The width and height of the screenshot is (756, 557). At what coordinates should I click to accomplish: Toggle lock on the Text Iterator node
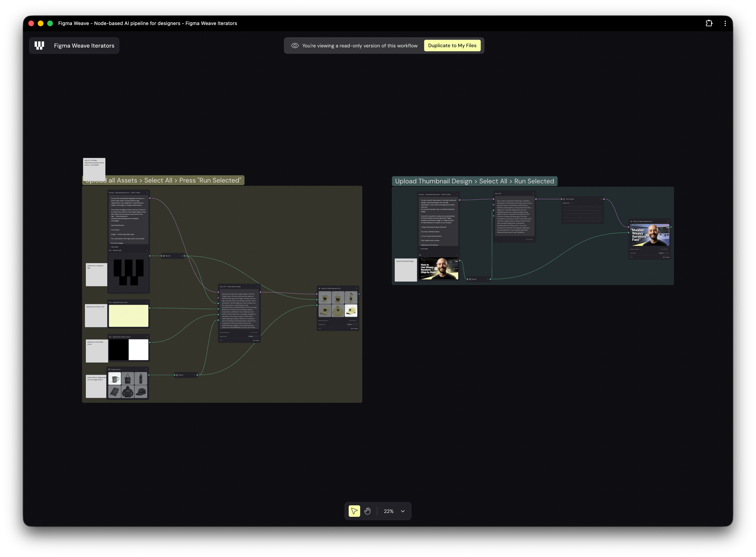click(601, 199)
